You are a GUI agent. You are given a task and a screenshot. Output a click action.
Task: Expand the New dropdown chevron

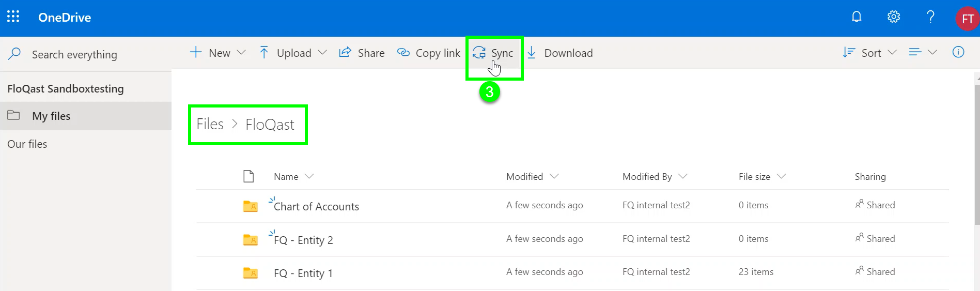[x=241, y=52]
